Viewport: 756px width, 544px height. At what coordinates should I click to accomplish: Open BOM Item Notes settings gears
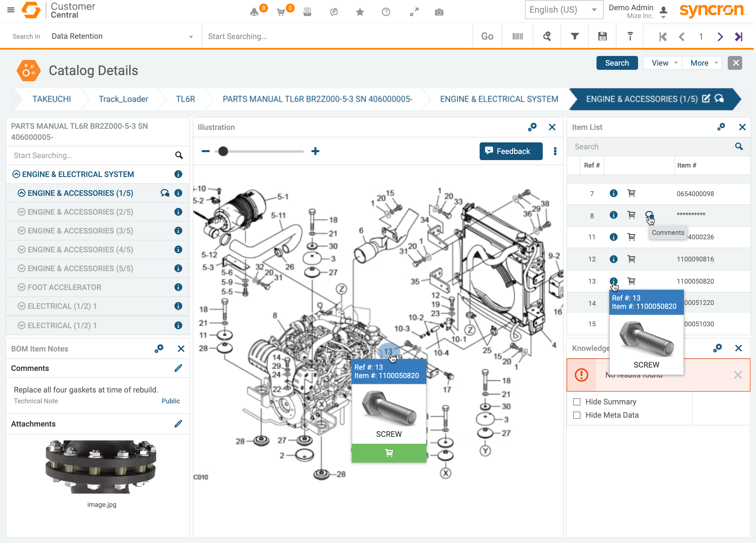coord(159,349)
